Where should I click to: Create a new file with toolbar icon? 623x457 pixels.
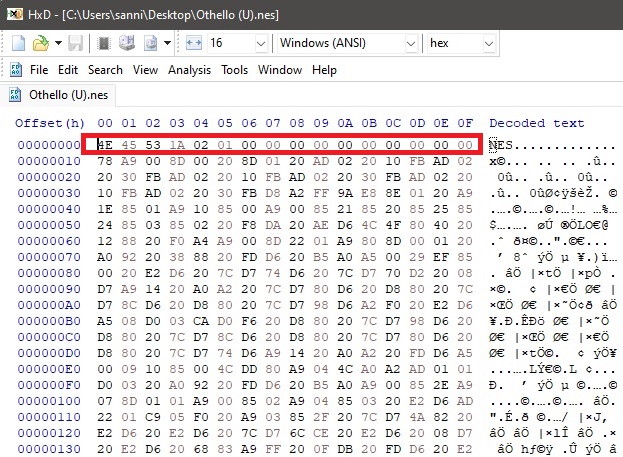(x=18, y=43)
